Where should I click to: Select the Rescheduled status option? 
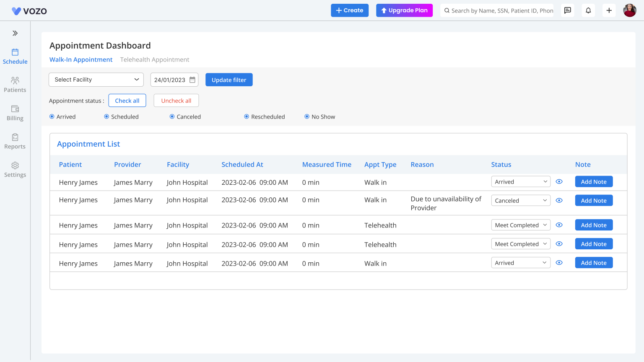[x=247, y=116]
